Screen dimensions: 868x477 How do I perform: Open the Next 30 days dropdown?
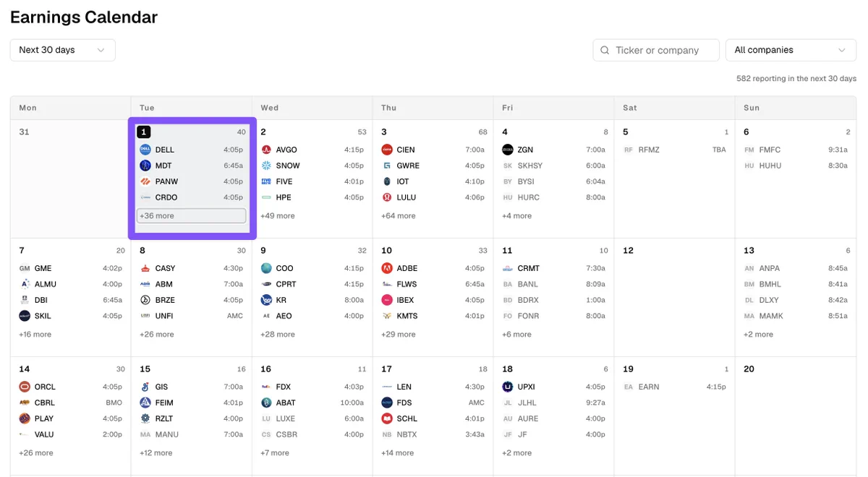63,50
